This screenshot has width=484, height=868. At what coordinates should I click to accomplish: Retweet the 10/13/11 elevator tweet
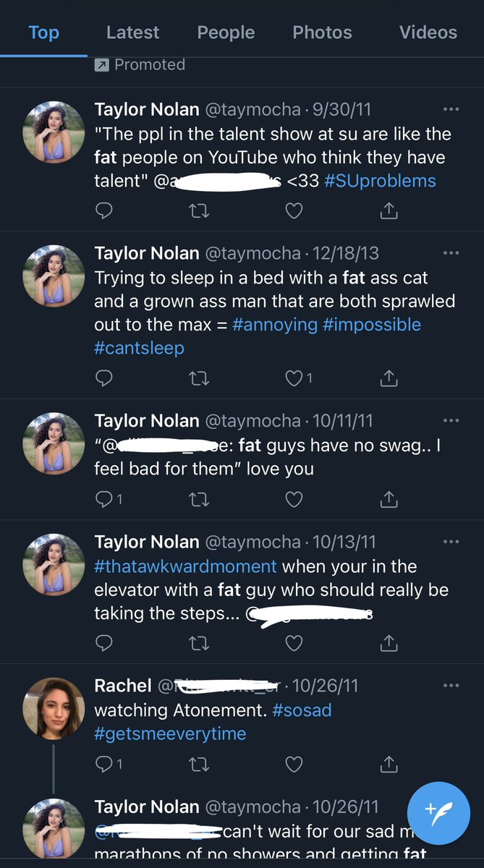199,643
